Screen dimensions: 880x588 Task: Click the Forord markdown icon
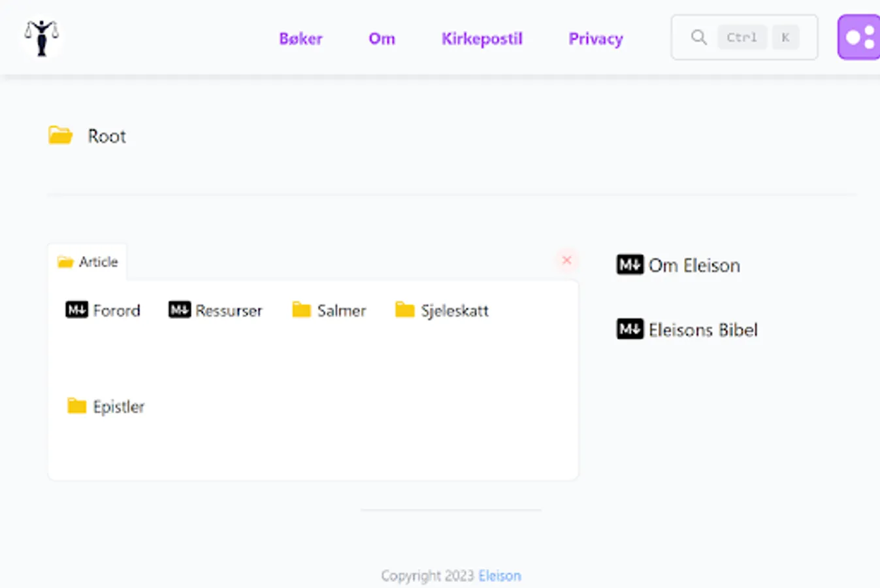[x=76, y=310]
